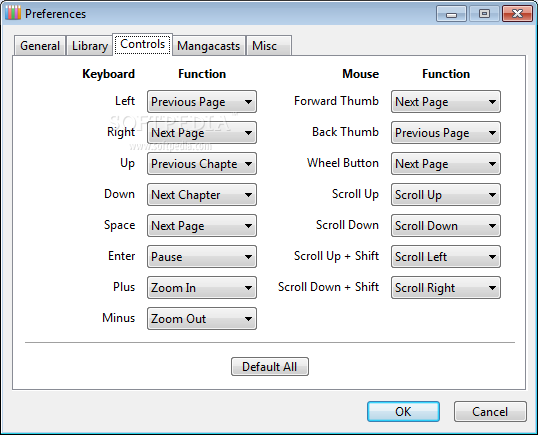Open the Scroll Up mouse function dropdown
538x435 pixels.
(x=446, y=195)
